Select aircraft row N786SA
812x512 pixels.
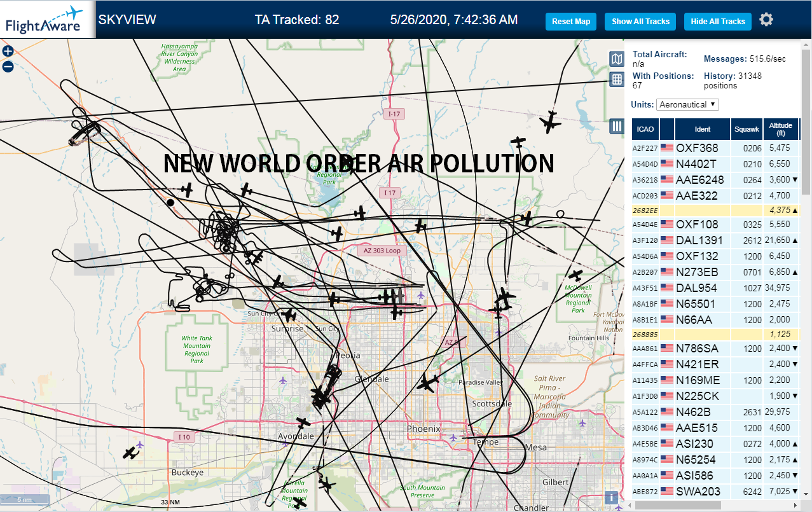[x=715, y=349]
